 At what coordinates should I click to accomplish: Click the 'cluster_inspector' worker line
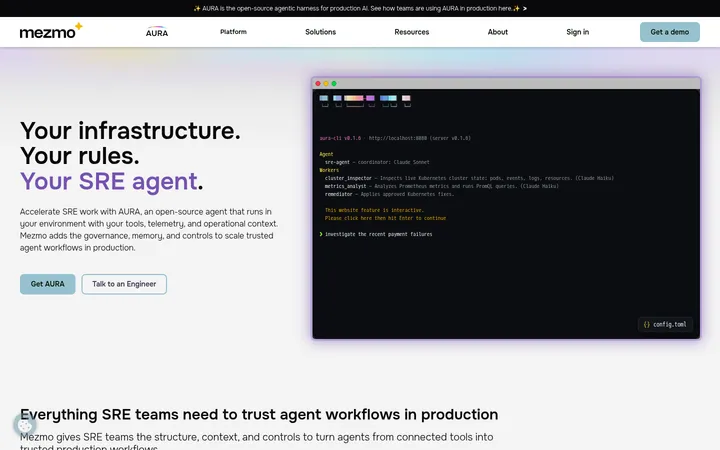coord(469,178)
